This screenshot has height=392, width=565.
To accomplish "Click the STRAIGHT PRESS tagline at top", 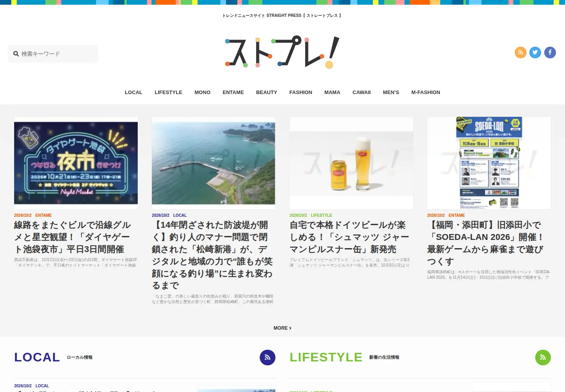I will 282,16.
